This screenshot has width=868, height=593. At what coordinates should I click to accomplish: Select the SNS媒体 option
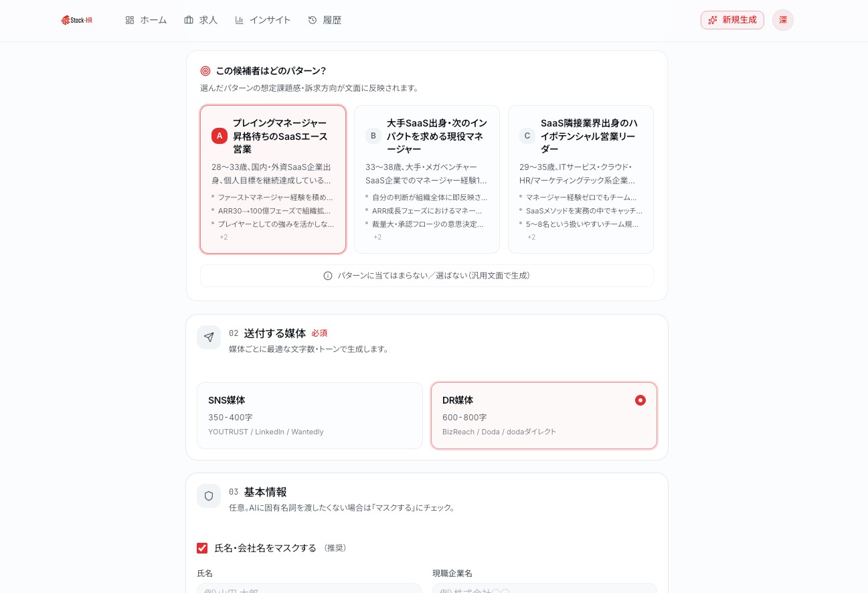pyautogui.click(x=310, y=416)
